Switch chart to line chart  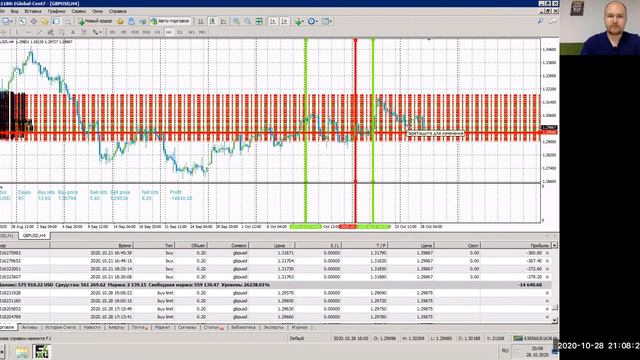click(224, 21)
